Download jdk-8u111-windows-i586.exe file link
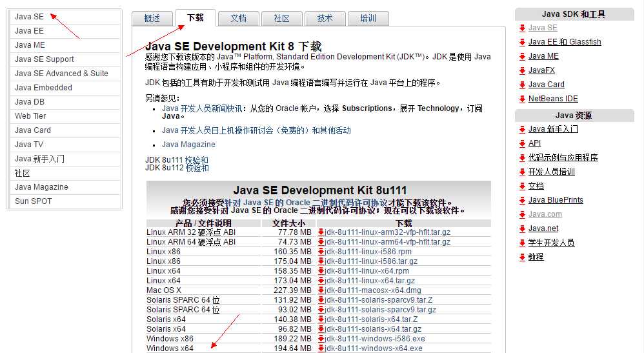This screenshot has height=353, width=644. 374,339
